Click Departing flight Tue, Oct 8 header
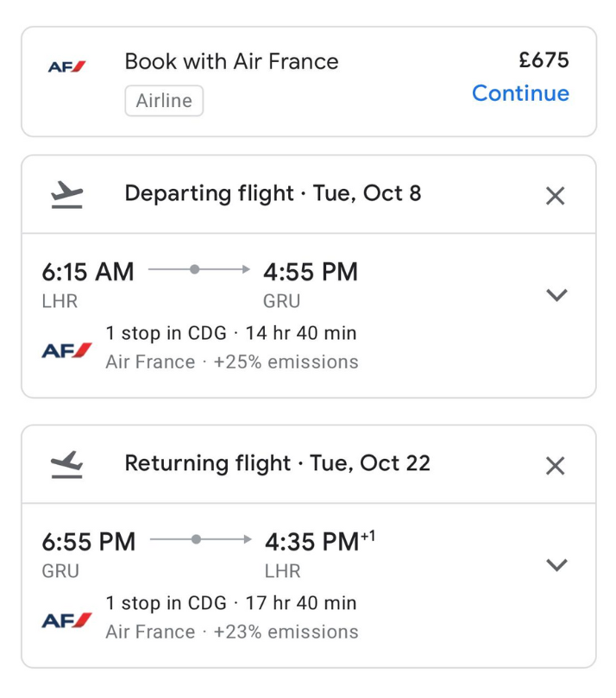This screenshot has height=698, width=616. pyautogui.click(x=273, y=193)
